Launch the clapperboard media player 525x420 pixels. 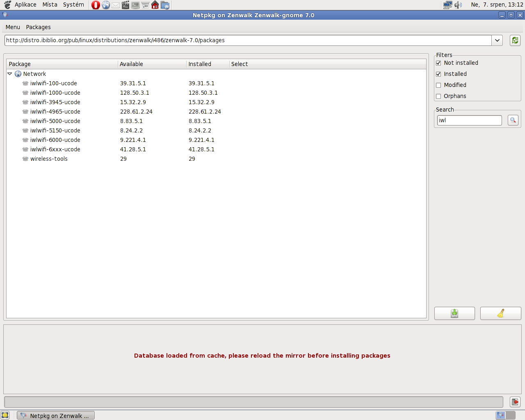click(126, 5)
